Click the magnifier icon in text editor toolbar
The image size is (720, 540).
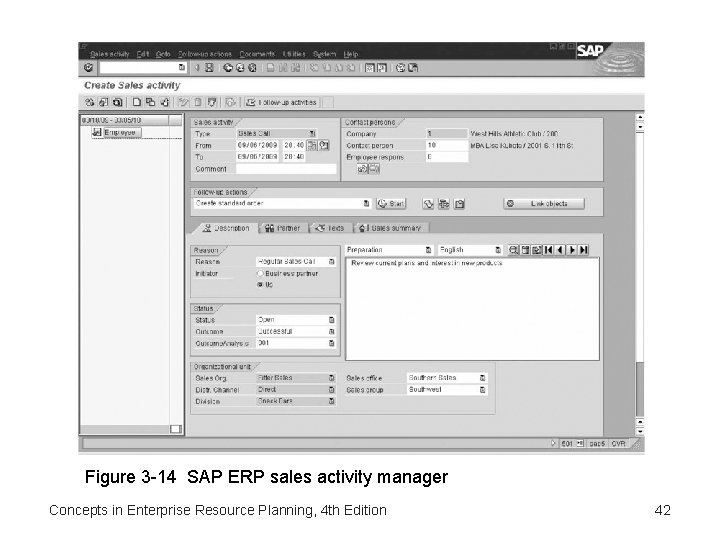513,250
